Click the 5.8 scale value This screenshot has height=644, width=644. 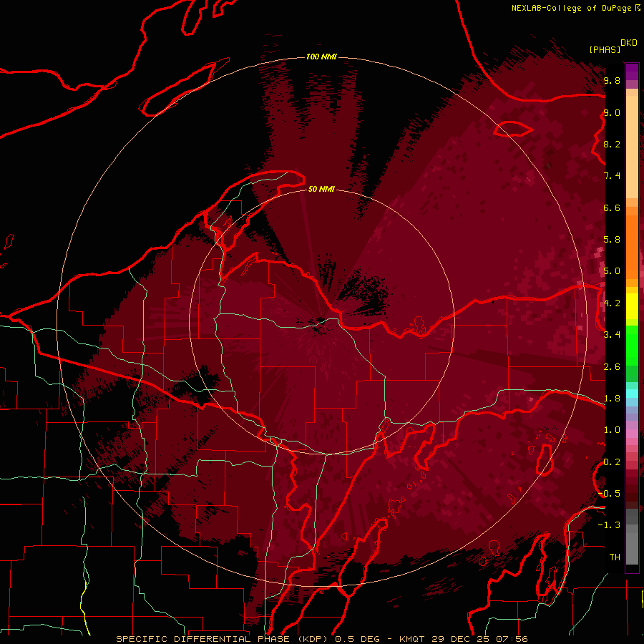click(612, 240)
